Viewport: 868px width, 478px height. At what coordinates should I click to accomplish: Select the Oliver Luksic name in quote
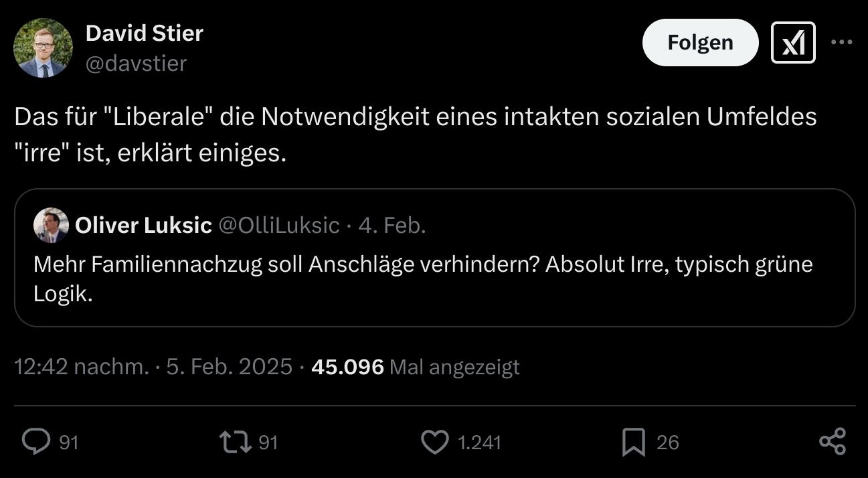point(143,226)
